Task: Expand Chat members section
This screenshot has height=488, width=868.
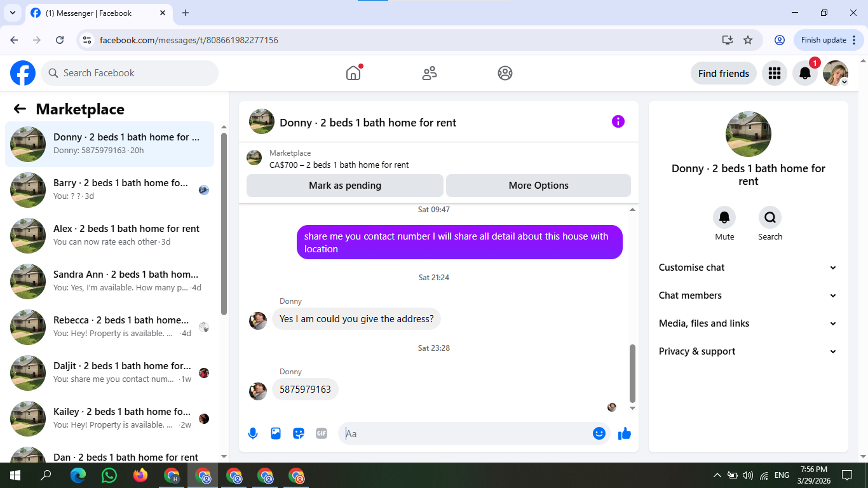Action: click(x=749, y=295)
